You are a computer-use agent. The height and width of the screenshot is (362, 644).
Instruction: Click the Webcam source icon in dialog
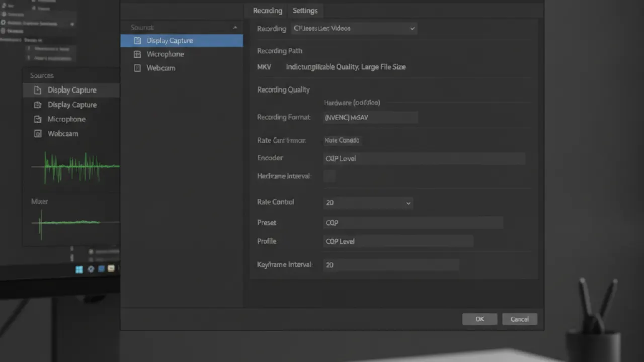point(137,68)
